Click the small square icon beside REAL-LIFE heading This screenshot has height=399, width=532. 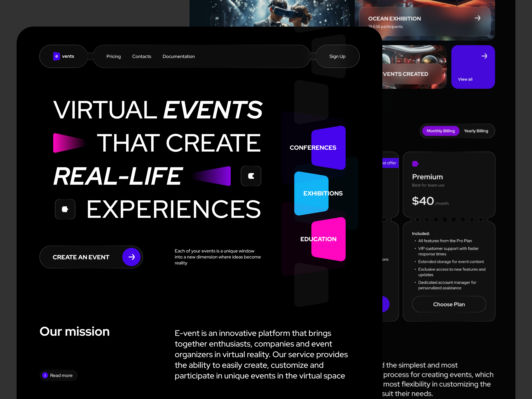(251, 176)
